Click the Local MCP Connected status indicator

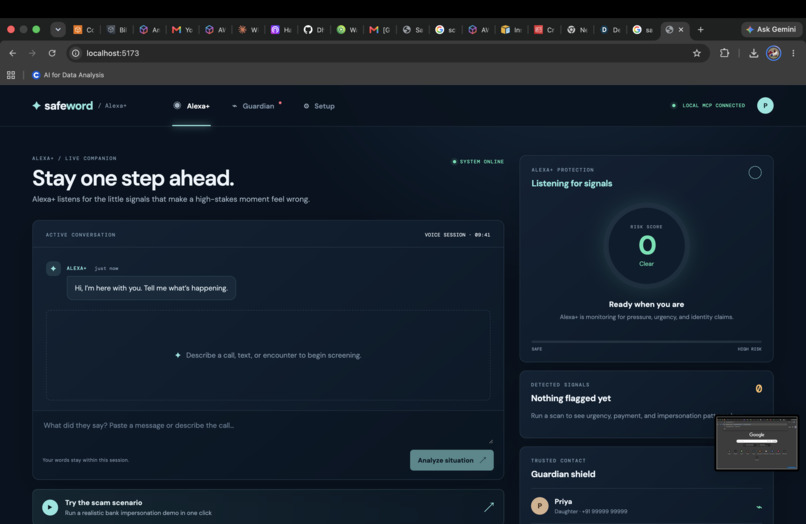pos(708,105)
